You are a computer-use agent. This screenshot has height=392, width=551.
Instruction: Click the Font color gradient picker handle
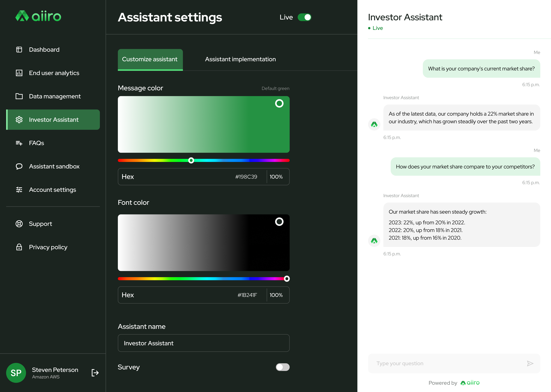pyautogui.click(x=279, y=222)
